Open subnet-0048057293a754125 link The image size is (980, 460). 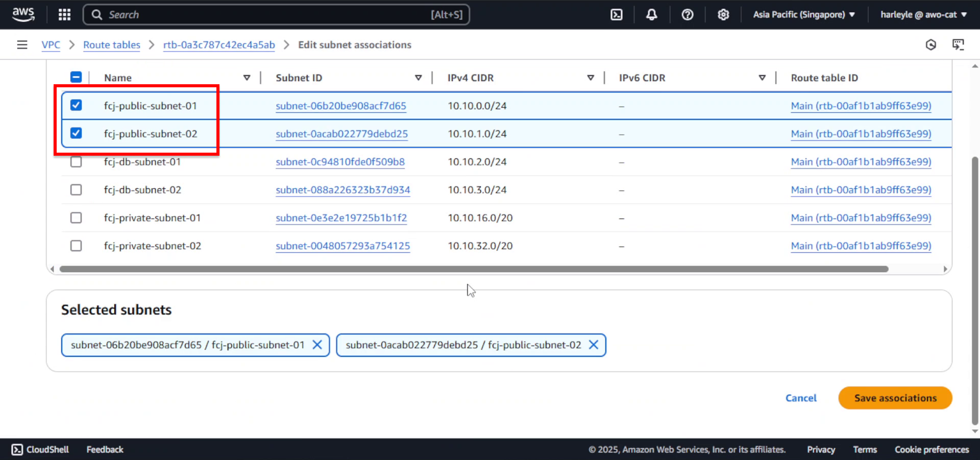coord(343,247)
